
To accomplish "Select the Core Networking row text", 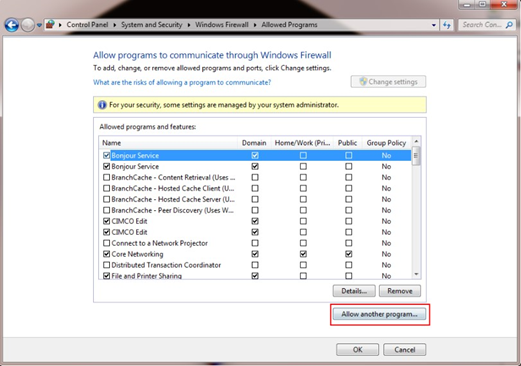I will click(137, 254).
